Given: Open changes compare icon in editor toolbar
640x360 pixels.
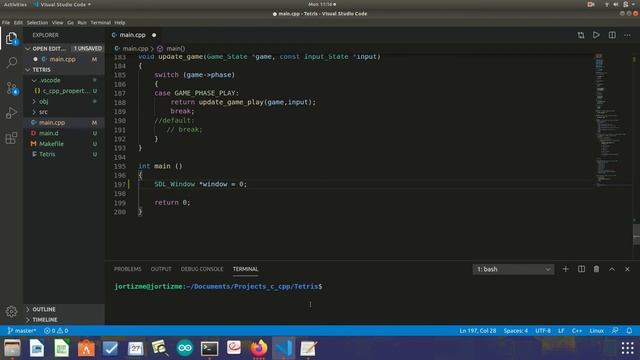Looking at the screenshot, I should [x=581, y=35].
